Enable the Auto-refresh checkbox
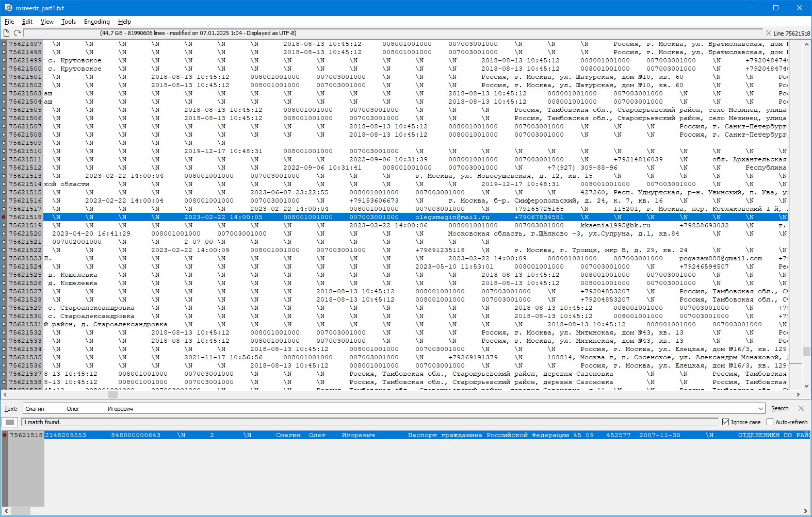Screen dimensions: 812x517 pos(770,422)
